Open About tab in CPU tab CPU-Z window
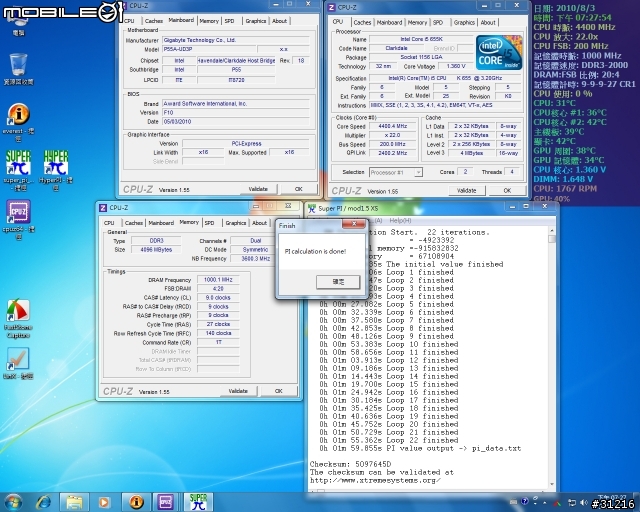 click(488, 23)
